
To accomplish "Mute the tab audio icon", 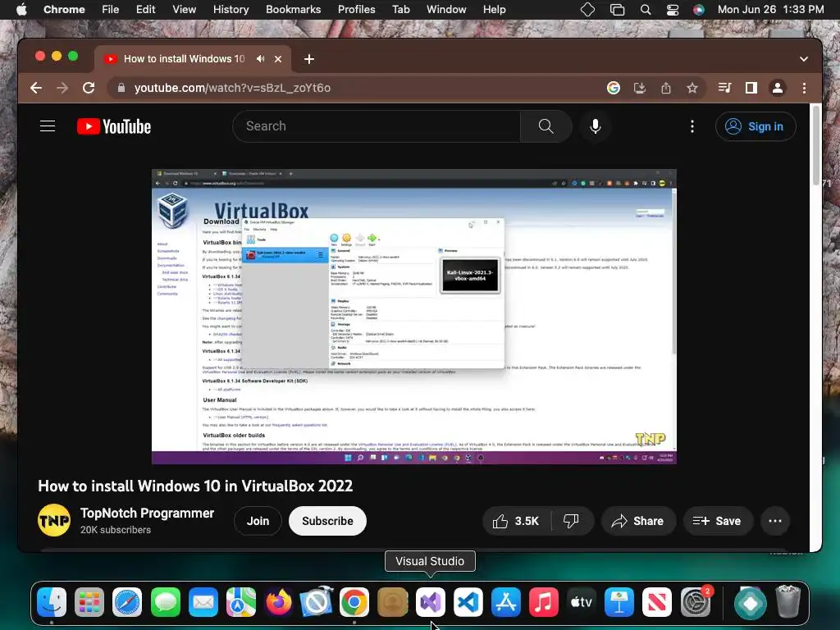I will tap(260, 59).
